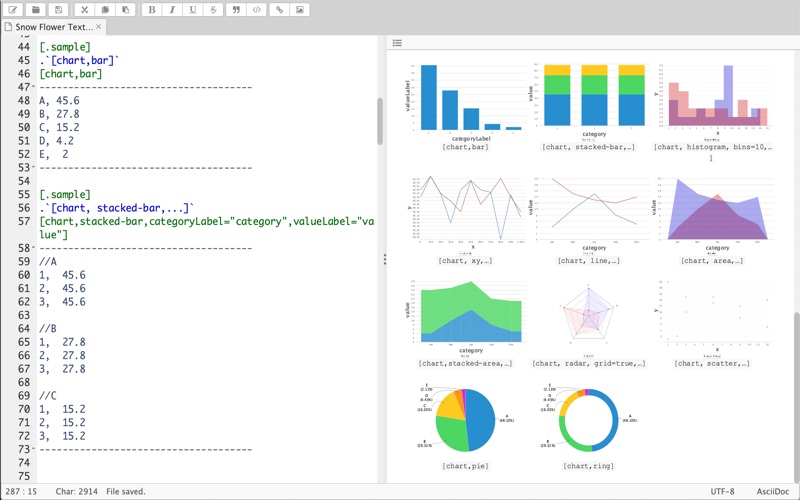Collapse the block starting at line 58
The width and height of the screenshot is (800, 500).
34,248
